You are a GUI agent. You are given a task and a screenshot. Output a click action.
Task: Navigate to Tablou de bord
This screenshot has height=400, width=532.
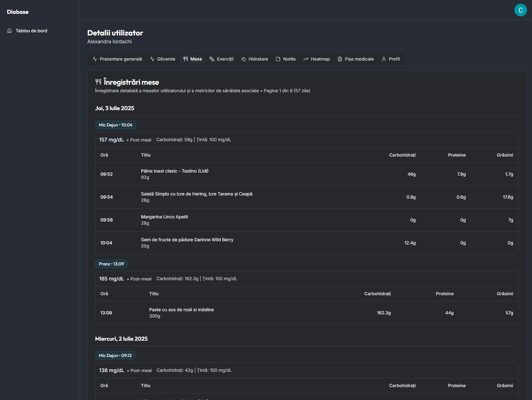[31, 30]
